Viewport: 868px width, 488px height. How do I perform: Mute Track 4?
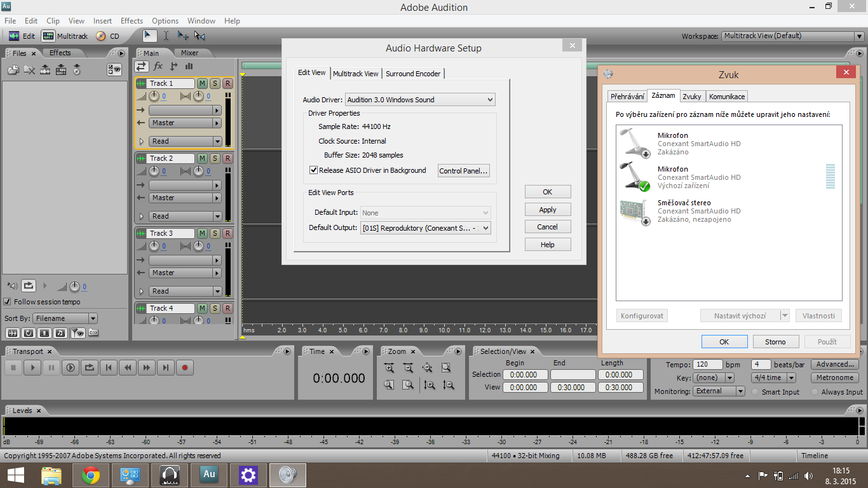202,308
